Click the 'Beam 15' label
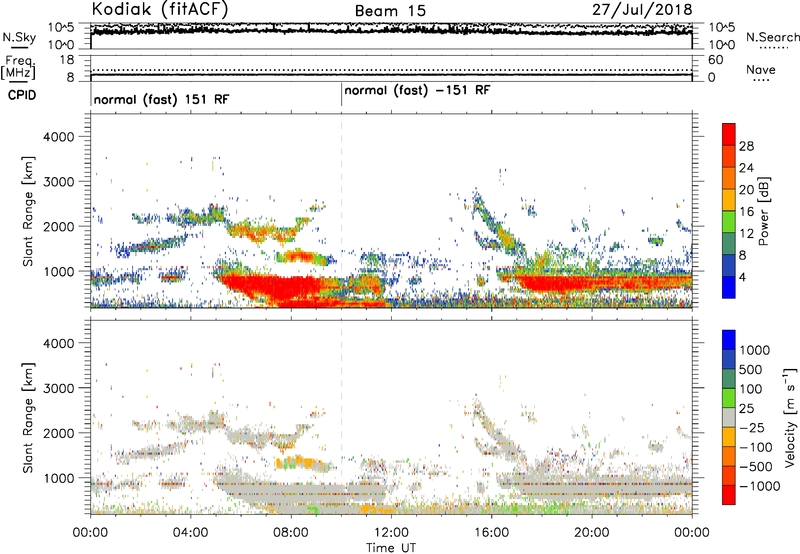Image resolution: width=800 pixels, height=554 pixels. tap(390, 11)
